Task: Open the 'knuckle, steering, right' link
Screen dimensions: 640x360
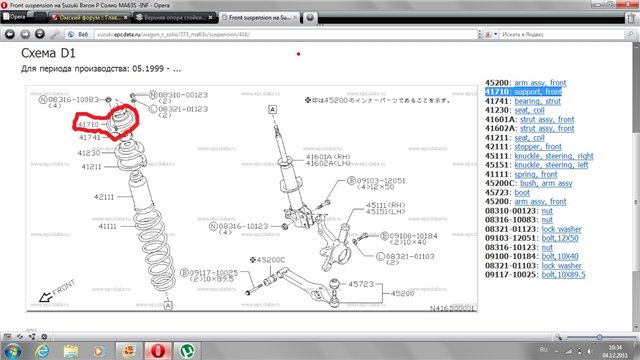Action: [554, 156]
